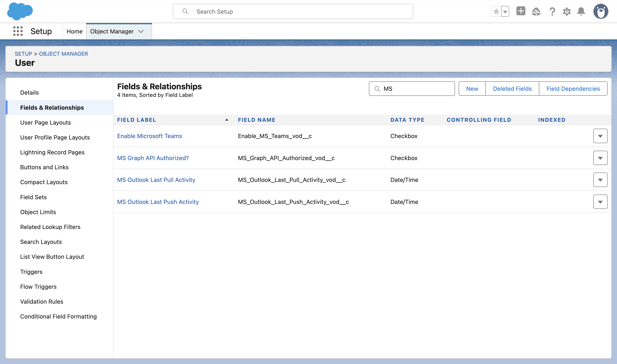Open Trailhead guidance center icon
Image resolution: width=617 pixels, height=364 pixels.
click(536, 12)
